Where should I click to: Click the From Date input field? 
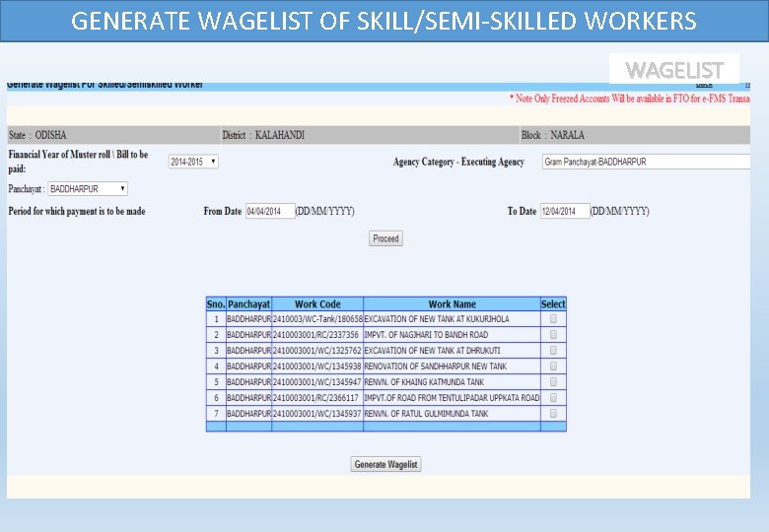tap(270, 211)
